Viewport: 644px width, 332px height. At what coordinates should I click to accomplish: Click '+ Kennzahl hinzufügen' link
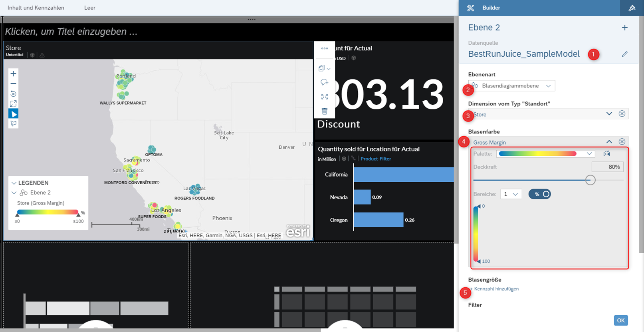click(x=495, y=289)
